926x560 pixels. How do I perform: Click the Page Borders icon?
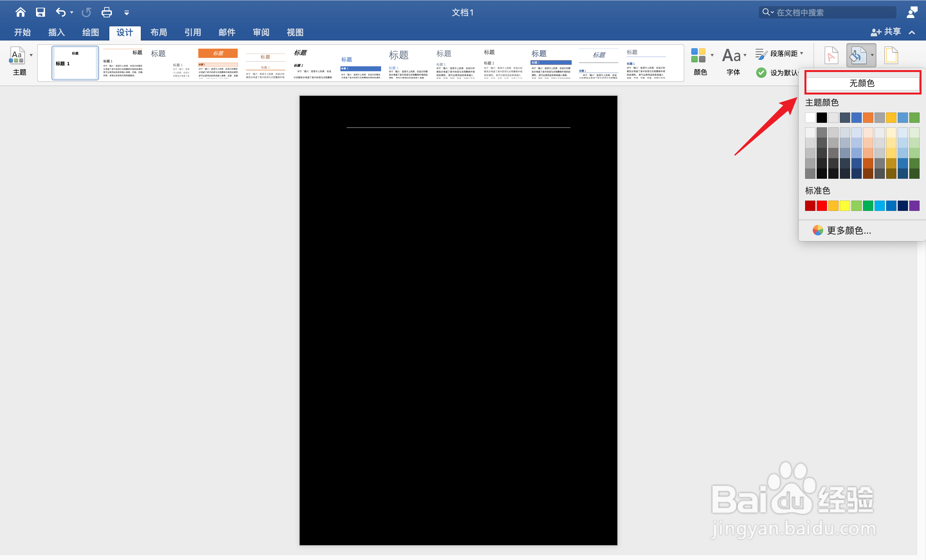pos(891,56)
